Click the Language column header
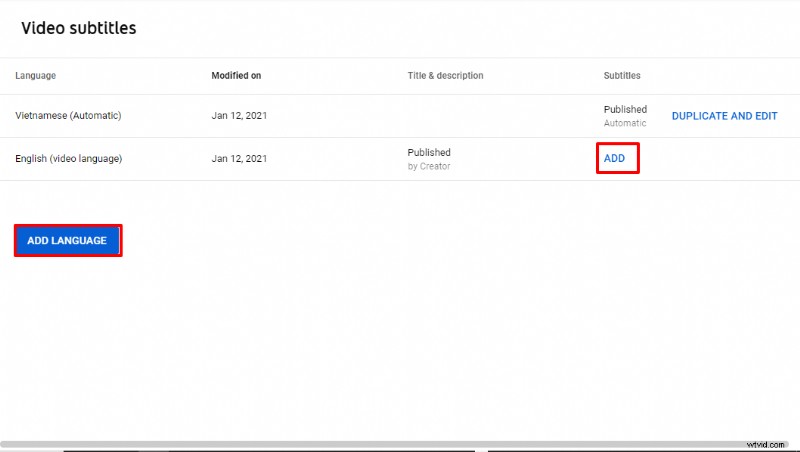800x452 pixels. (x=36, y=76)
